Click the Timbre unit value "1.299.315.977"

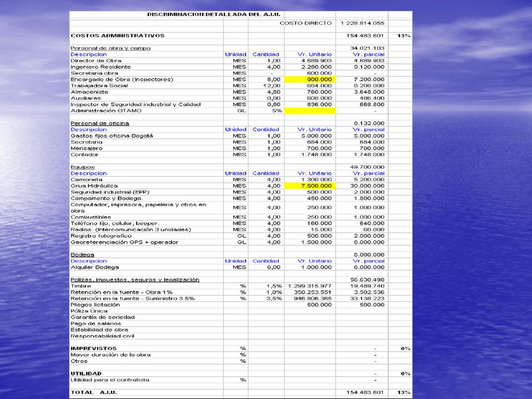click(x=310, y=286)
